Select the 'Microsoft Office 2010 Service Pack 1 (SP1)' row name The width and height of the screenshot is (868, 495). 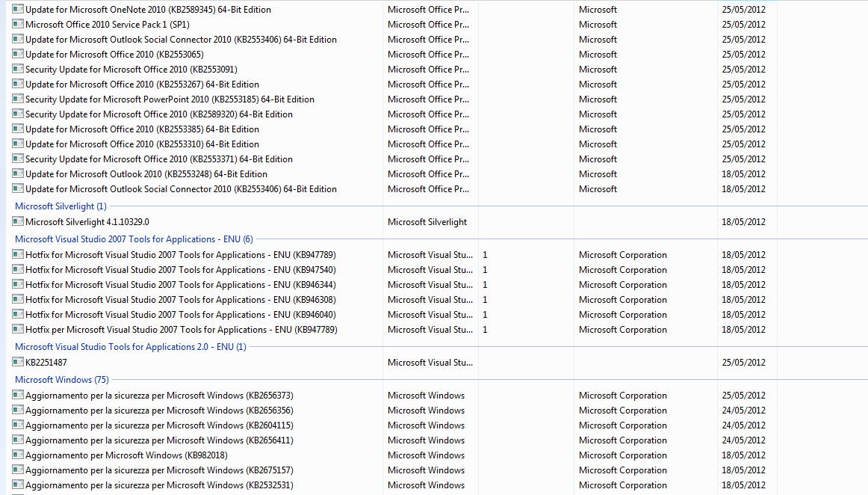click(108, 25)
